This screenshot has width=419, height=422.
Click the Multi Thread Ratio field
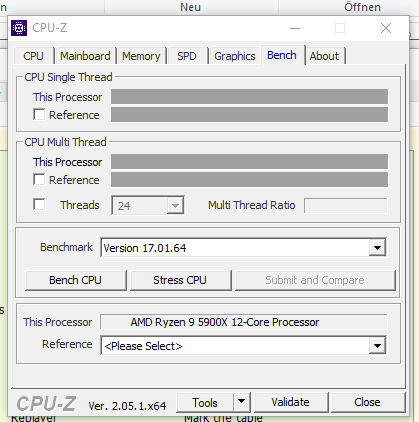(x=346, y=205)
